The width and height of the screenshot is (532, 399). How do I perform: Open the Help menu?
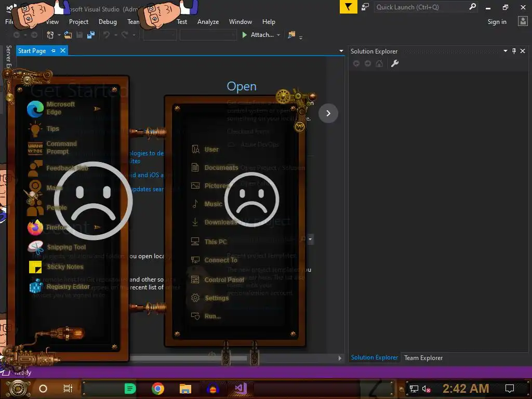[269, 22]
